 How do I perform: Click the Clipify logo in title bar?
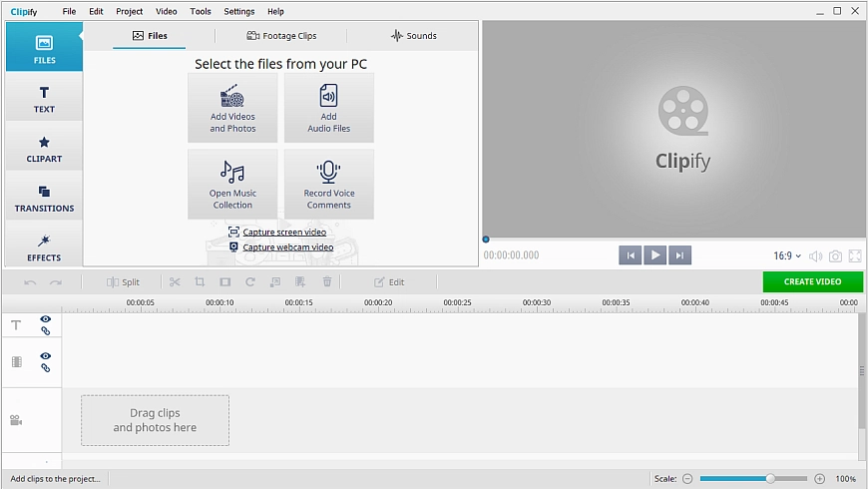point(24,12)
